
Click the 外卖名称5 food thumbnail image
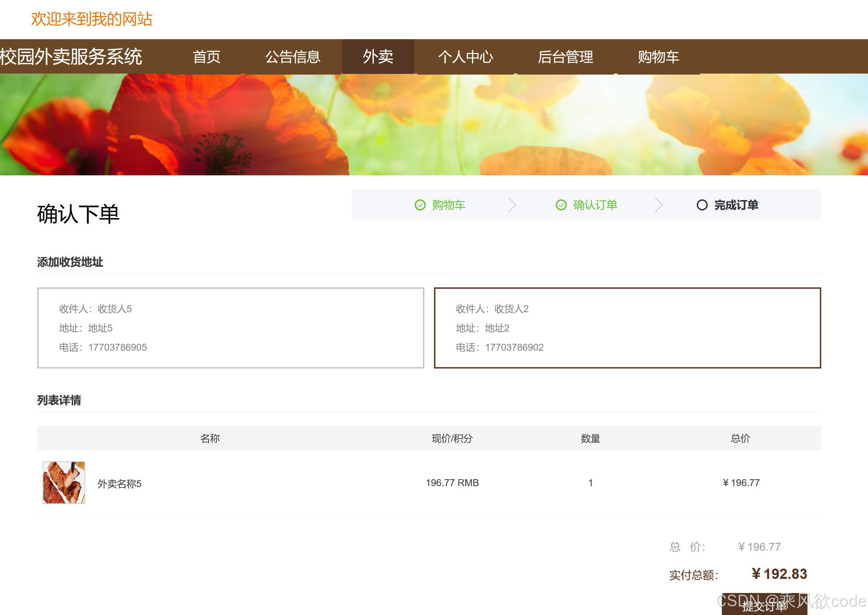64,482
